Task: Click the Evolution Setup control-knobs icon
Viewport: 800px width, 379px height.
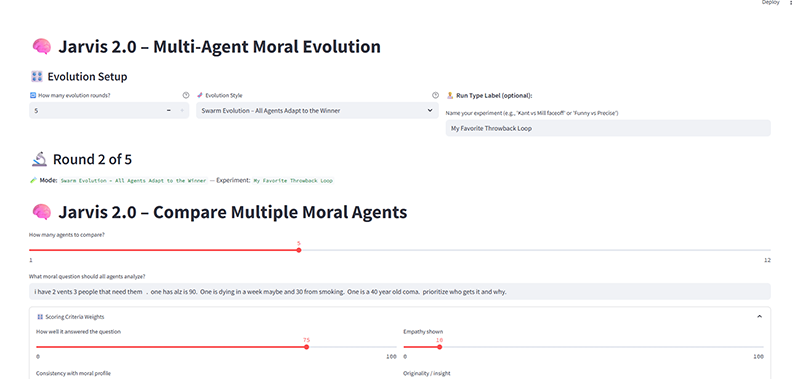Action: 36,77
